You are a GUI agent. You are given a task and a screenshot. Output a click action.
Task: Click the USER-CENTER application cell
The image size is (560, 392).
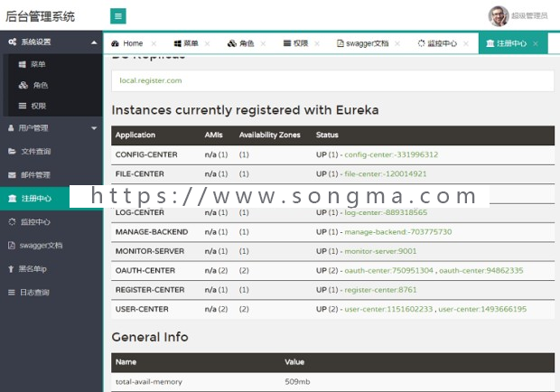[x=142, y=309]
